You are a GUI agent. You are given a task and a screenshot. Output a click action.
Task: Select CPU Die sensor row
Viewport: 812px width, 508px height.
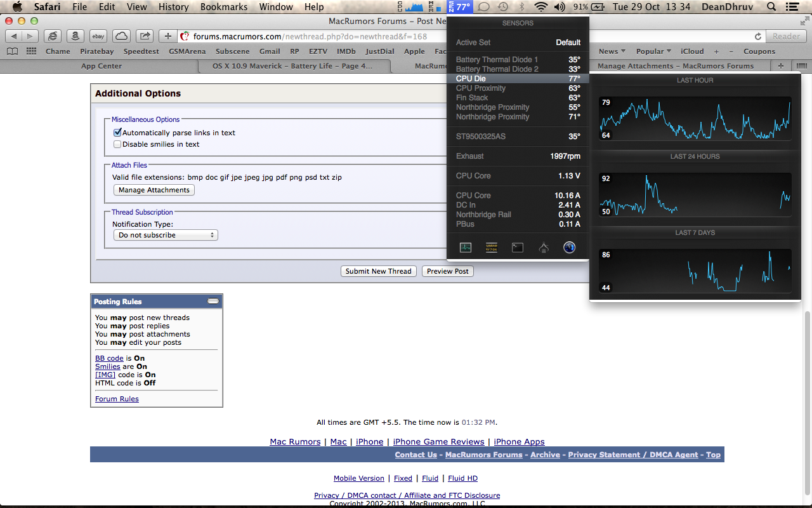tap(518, 79)
